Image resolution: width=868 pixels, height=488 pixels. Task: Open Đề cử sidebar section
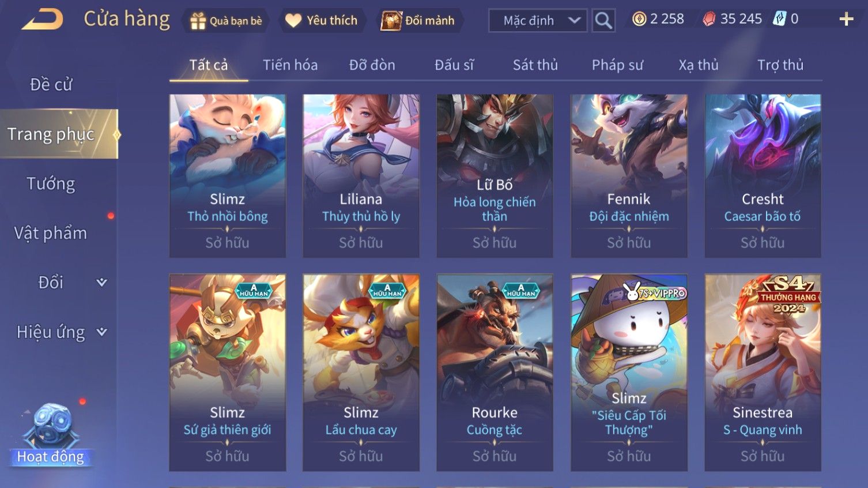click(x=51, y=85)
